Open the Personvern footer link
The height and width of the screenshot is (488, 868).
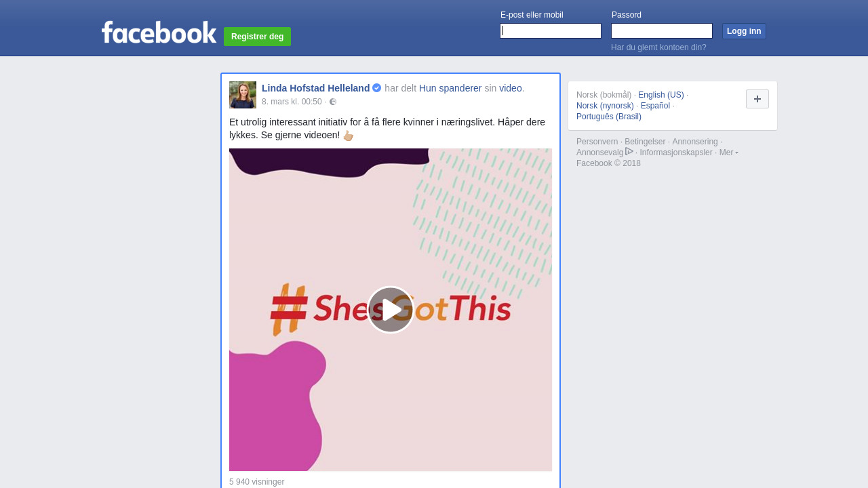(597, 142)
